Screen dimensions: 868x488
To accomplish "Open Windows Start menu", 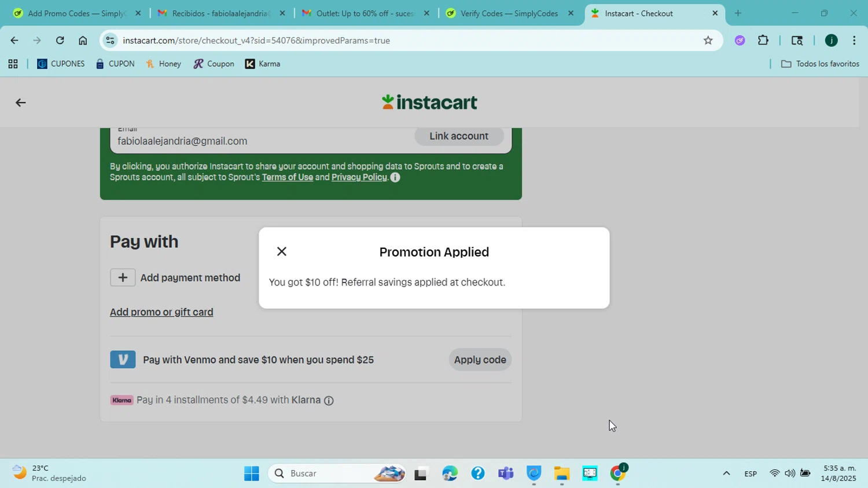I will click(x=252, y=474).
